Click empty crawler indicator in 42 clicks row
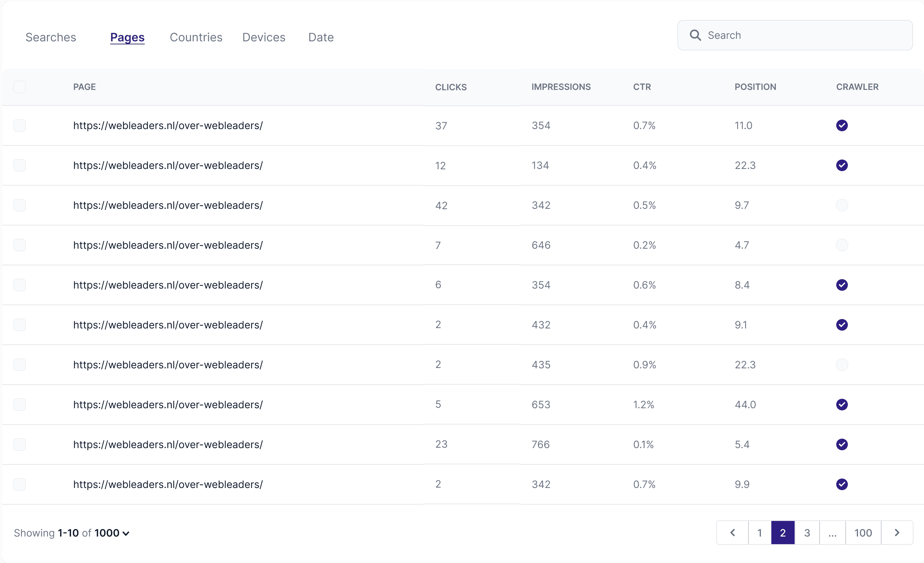Viewport: 924px width, 563px height. [841, 206]
